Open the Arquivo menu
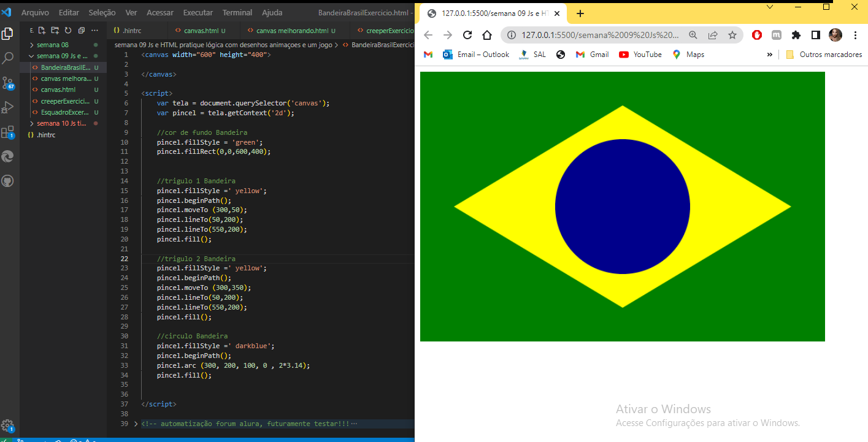 pos(35,12)
